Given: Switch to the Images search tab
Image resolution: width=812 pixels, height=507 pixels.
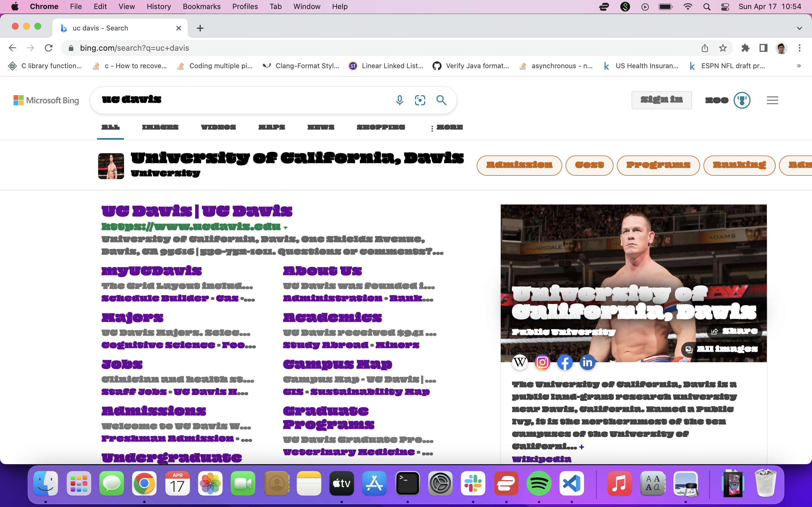Looking at the screenshot, I should click(x=160, y=127).
